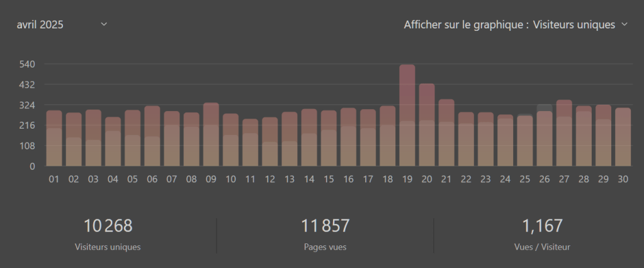Viewport: 644px width, 268px height.
Task: Select the bar for day 09
Action: click(x=211, y=134)
